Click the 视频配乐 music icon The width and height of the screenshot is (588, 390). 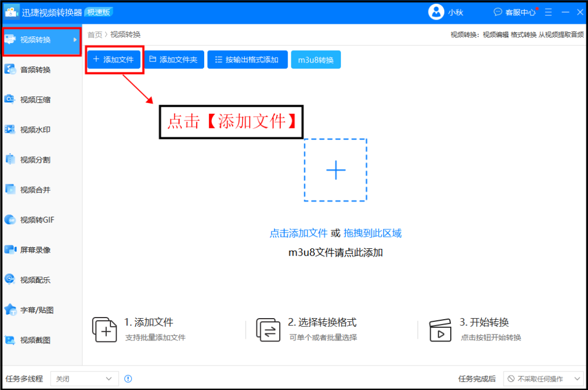pyautogui.click(x=10, y=280)
